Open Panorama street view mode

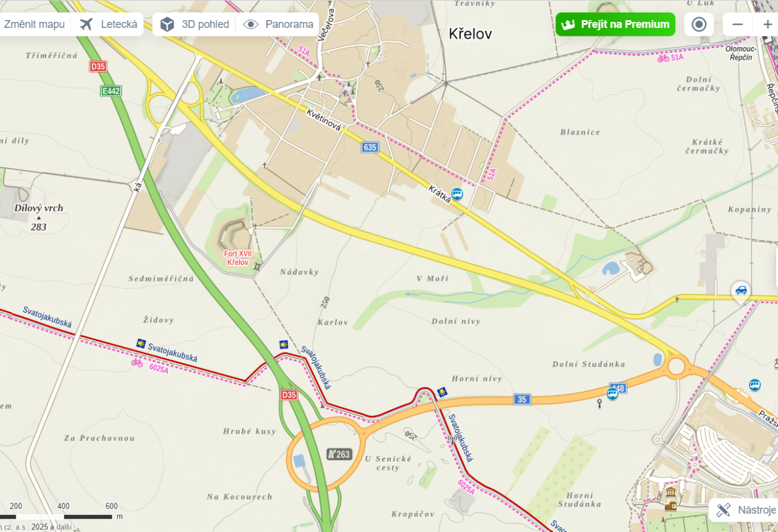pyautogui.click(x=278, y=24)
